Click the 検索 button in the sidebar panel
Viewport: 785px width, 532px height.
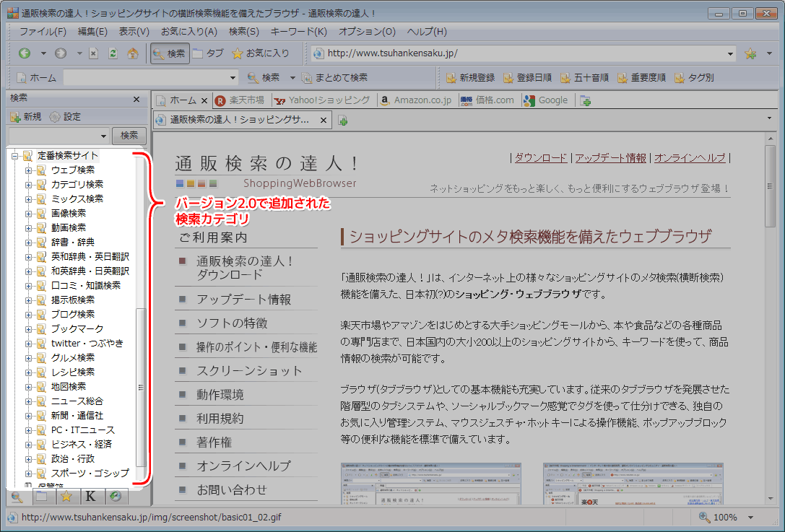pyautogui.click(x=129, y=136)
